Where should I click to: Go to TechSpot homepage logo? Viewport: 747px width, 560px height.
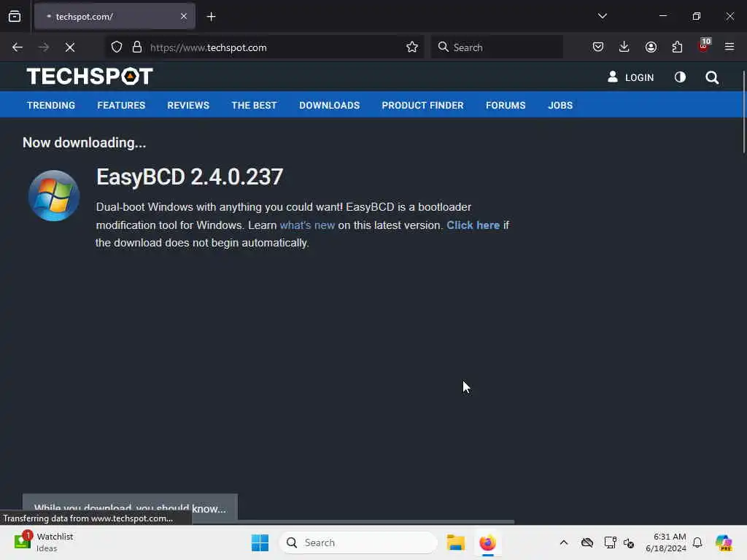pyautogui.click(x=90, y=76)
